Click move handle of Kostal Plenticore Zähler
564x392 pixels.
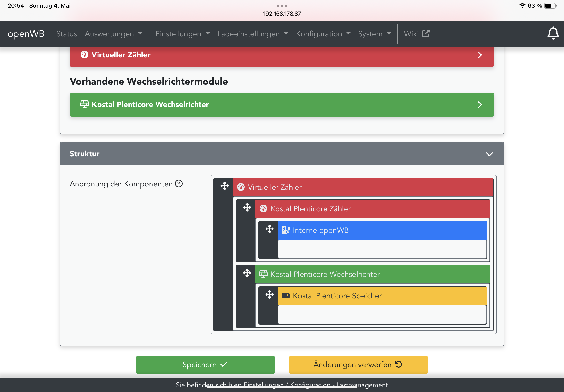pyautogui.click(x=247, y=207)
